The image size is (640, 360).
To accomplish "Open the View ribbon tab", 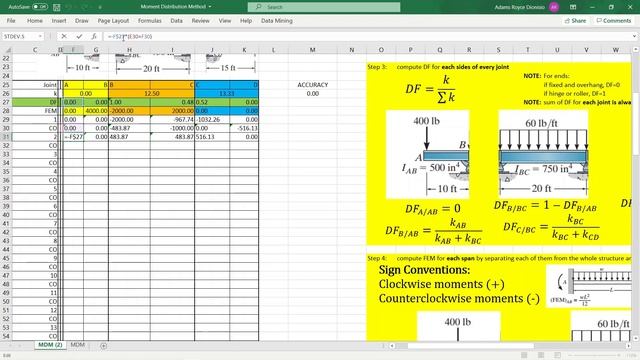I will [x=224, y=20].
